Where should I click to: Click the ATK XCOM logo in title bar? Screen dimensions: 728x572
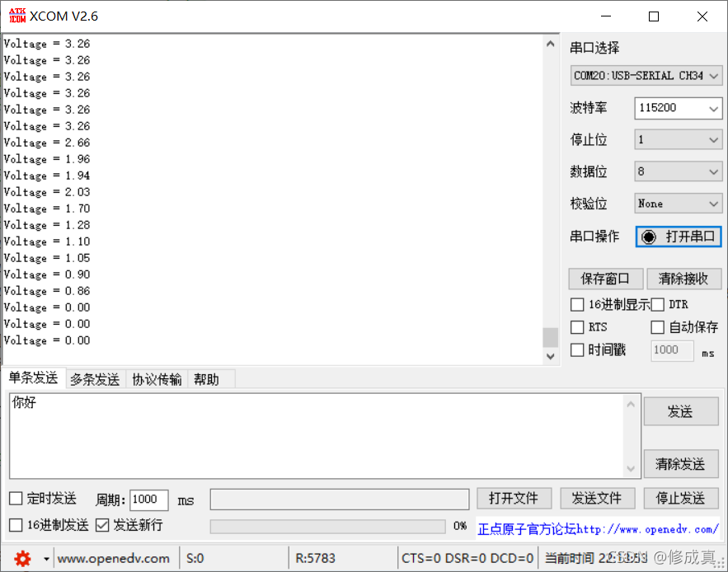[x=17, y=16]
